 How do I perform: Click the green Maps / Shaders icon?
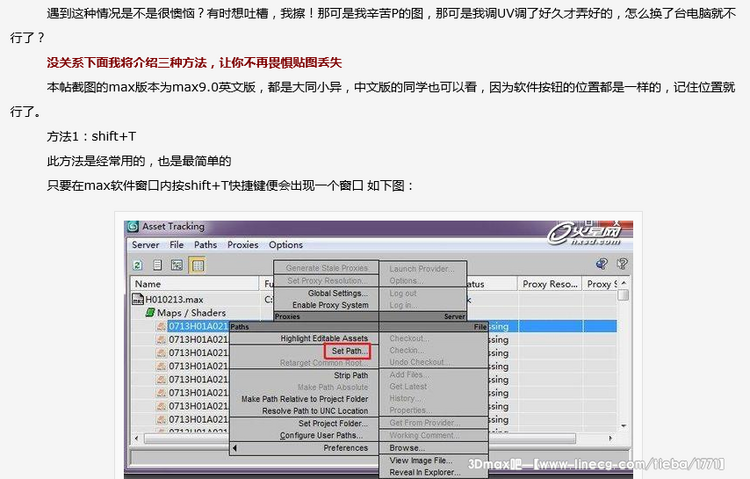tap(150, 312)
